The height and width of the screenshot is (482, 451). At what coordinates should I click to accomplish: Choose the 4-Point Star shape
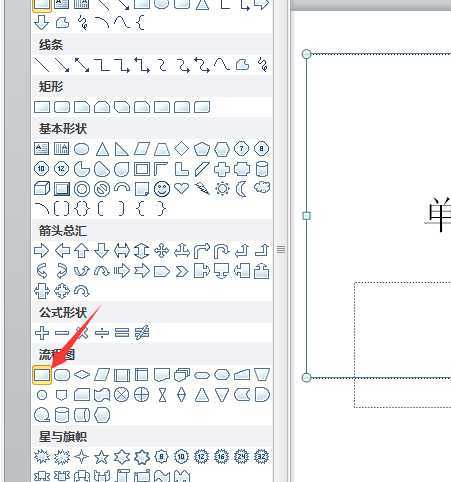pos(82,457)
